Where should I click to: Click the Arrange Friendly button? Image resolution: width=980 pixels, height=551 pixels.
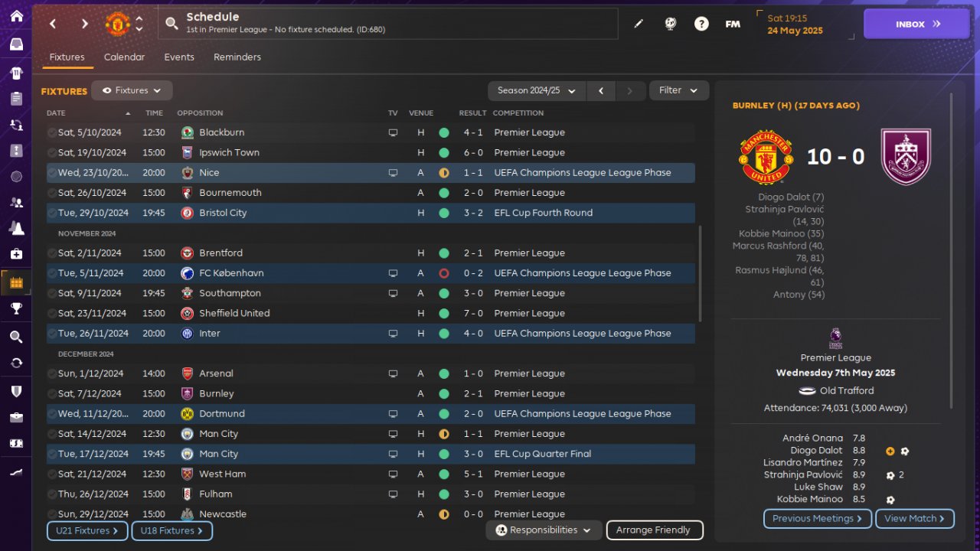655,530
